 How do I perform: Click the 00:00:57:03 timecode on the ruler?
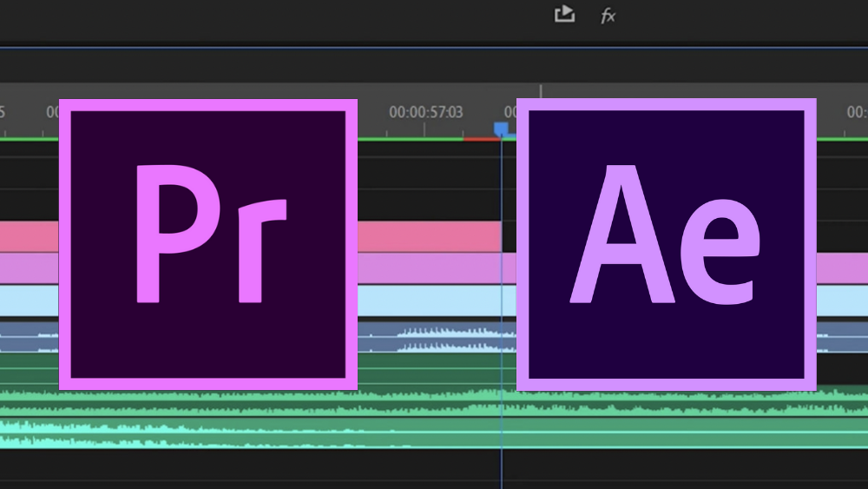point(425,112)
